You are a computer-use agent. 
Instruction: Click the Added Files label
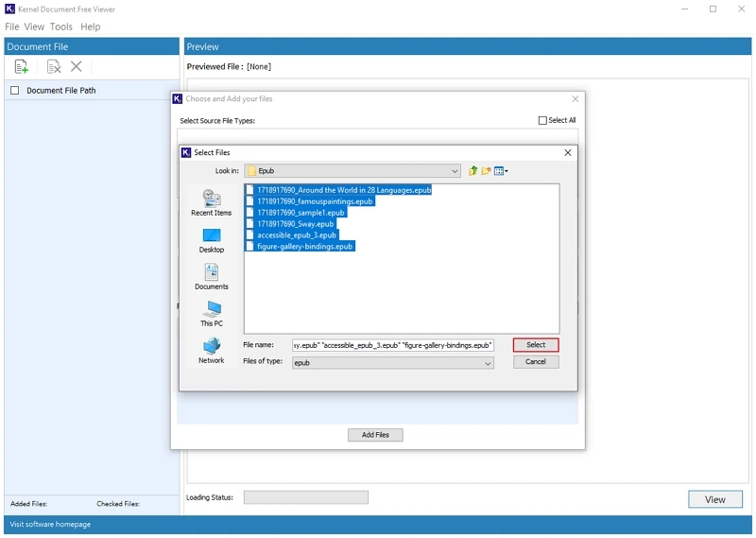(x=29, y=504)
